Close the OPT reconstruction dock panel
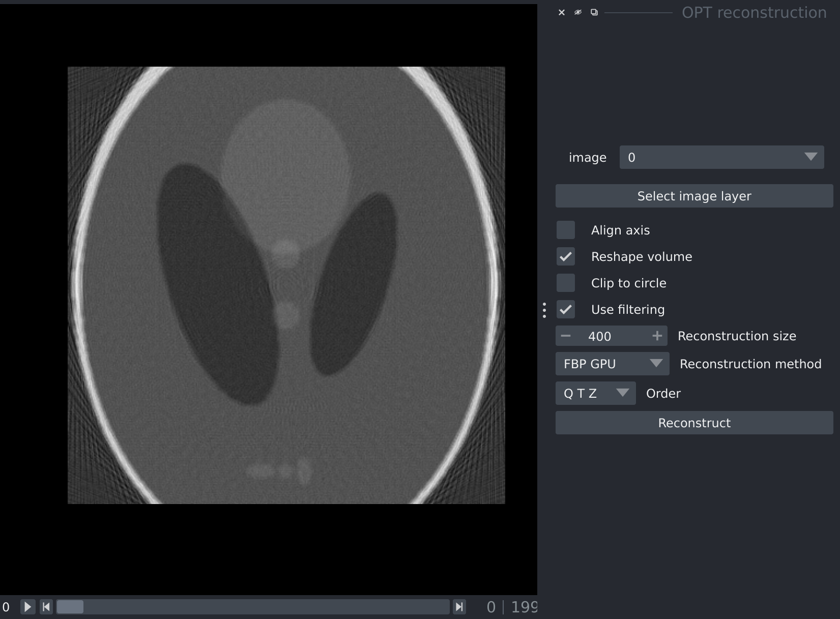840x619 pixels. tap(562, 12)
